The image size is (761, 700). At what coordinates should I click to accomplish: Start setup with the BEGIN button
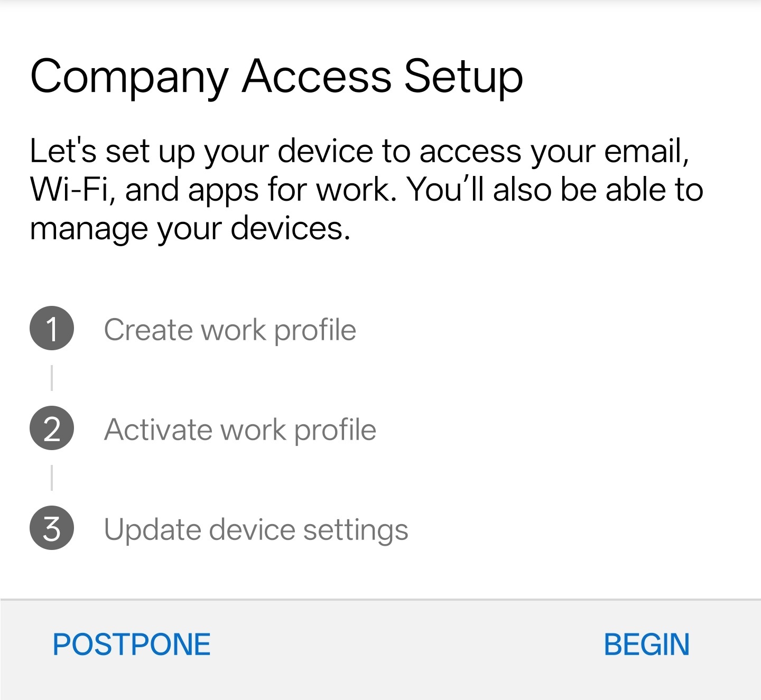[x=647, y=645]
